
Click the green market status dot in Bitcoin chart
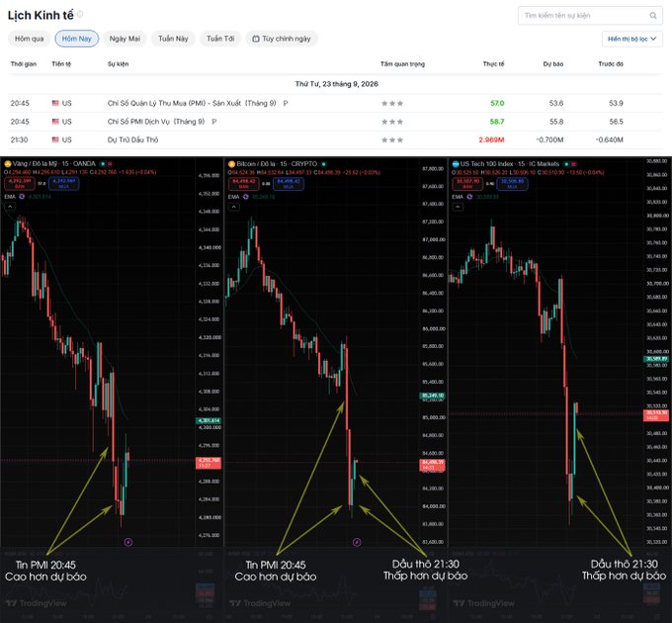point(323,164)
